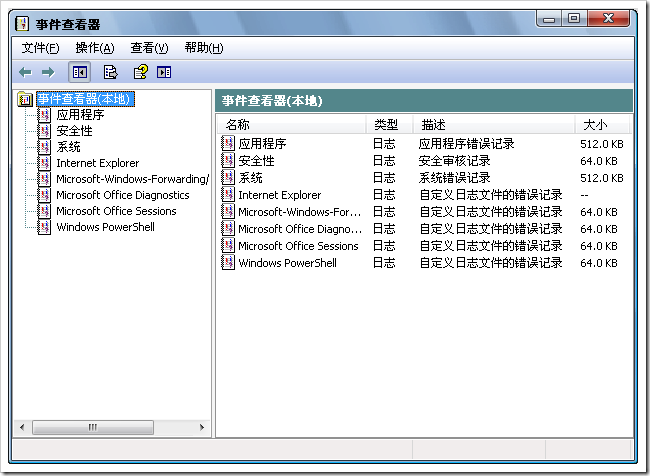Click the -- size in Internet Explorer row
Image resolution: width=650 pixels, height=476 pixels.
tap(585, 195)
